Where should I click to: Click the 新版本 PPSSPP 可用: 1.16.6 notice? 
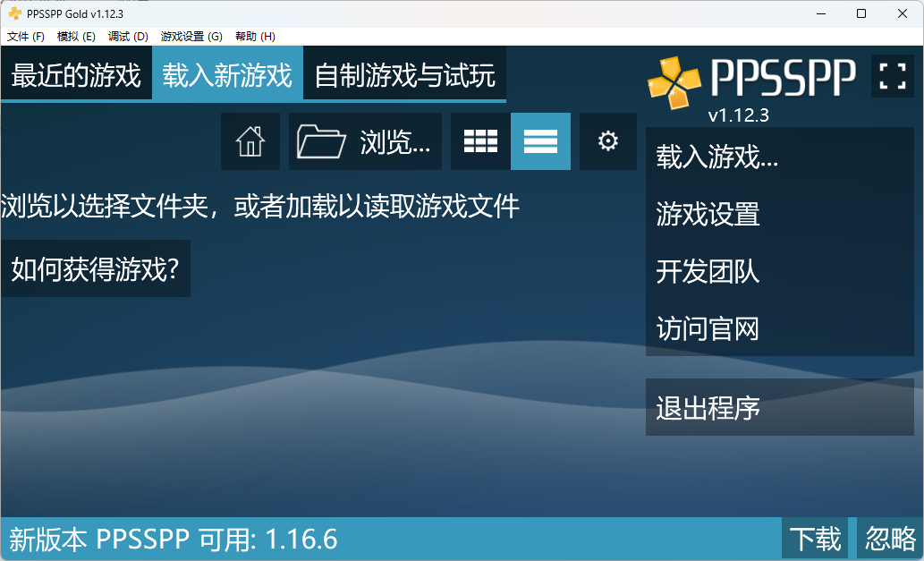pyautogui.click(x=174, y=540)
